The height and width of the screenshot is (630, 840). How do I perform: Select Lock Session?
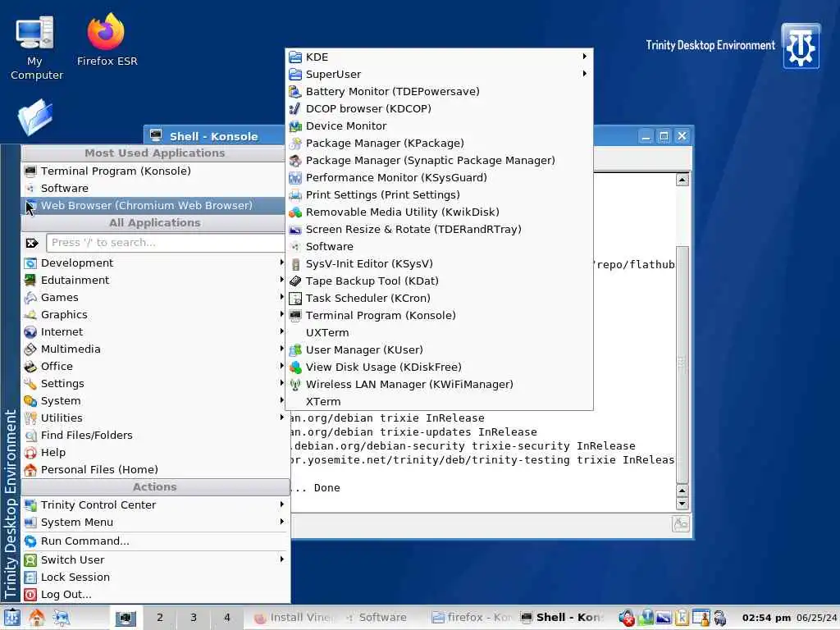[155, 577]
